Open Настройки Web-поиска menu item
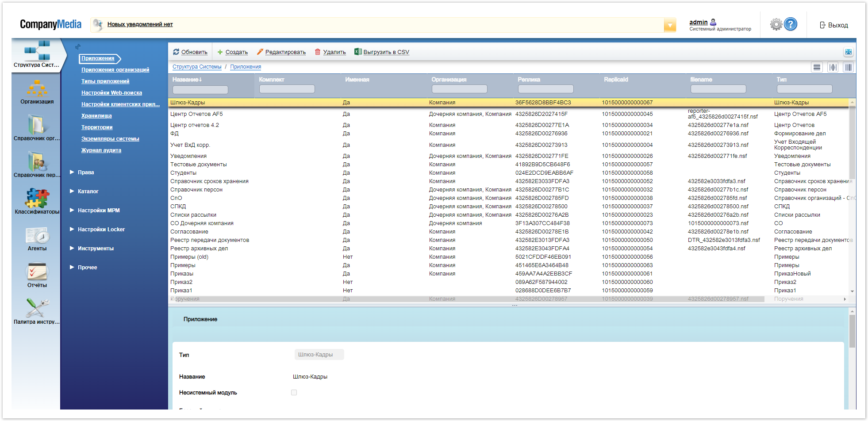 click(x=111, y=93)
